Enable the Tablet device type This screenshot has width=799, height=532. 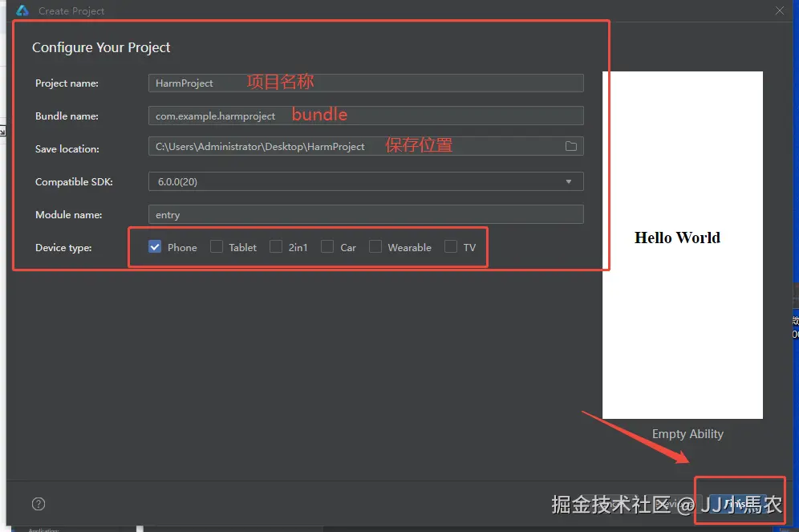pyautogui.click(x=215, y=246)
